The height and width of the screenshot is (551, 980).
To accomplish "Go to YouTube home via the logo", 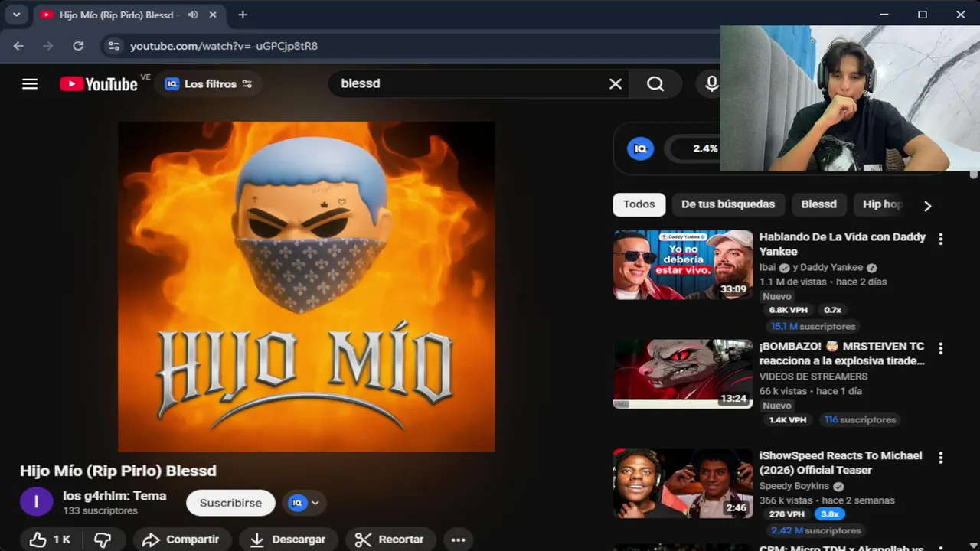I will point(99,84).
